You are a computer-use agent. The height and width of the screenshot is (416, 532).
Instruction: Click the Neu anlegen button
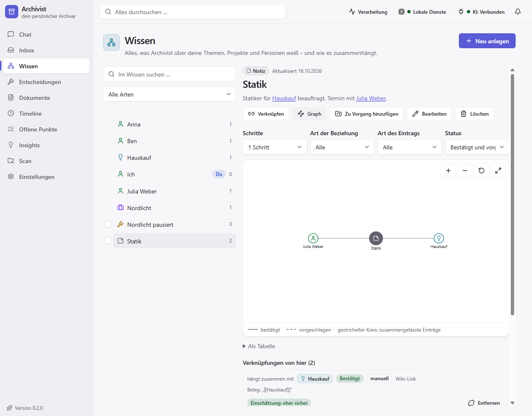(487, 41)
